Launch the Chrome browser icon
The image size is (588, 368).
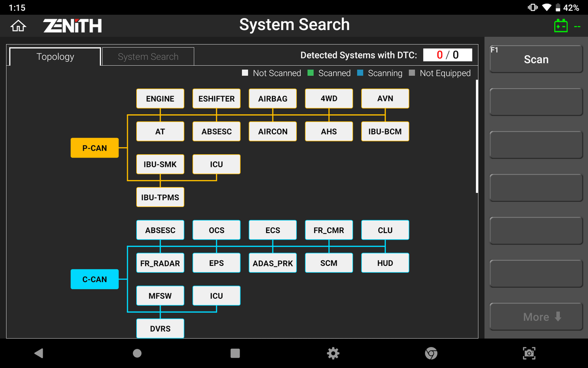431,353
